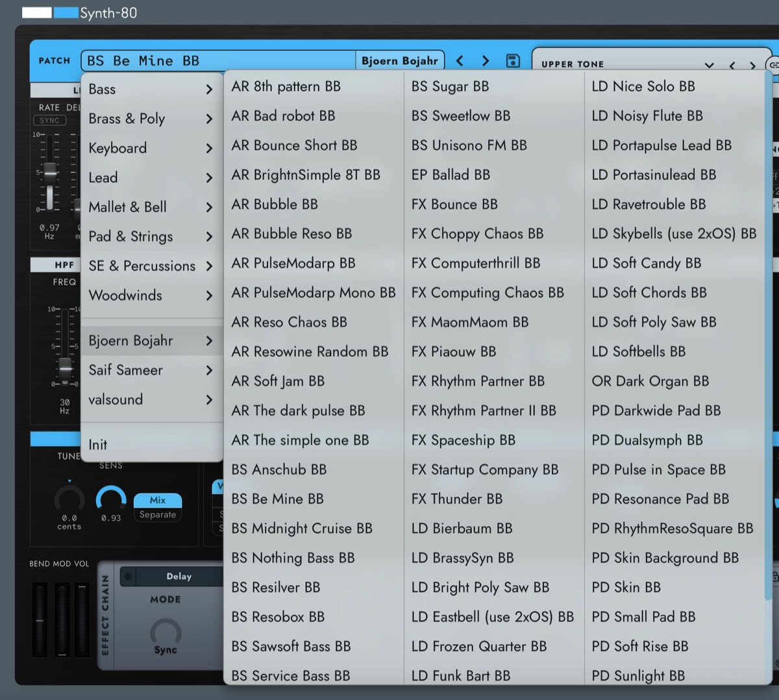Toggle the Delay effect power button
The image size is (779, 700).
coord(129,576)
